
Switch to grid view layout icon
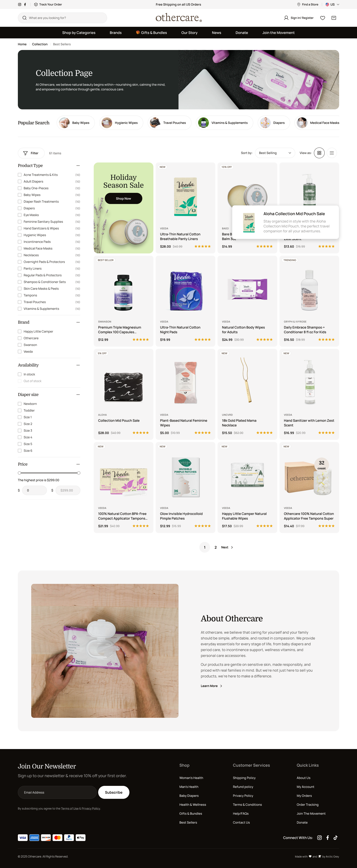pos(319,153)
